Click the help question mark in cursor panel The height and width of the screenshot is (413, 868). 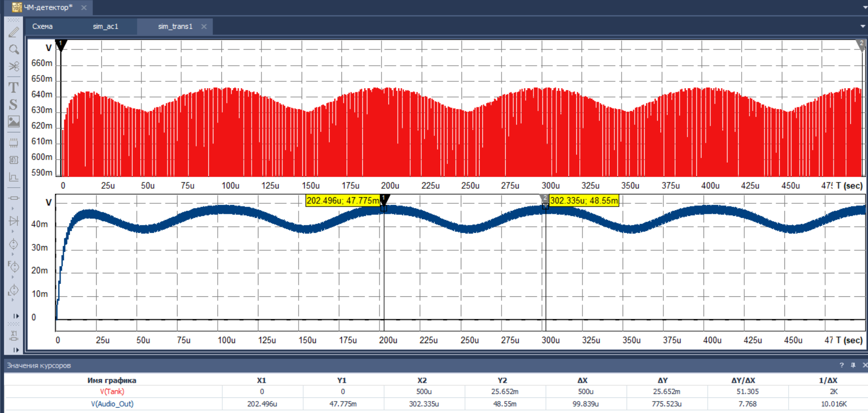841,366
